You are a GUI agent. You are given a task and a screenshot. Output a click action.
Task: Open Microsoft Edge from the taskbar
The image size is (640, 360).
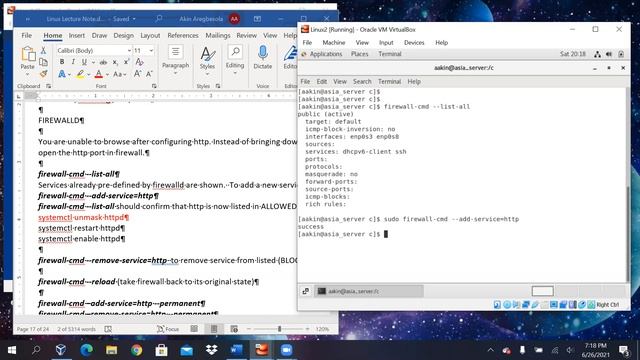(x=86, y=350)
